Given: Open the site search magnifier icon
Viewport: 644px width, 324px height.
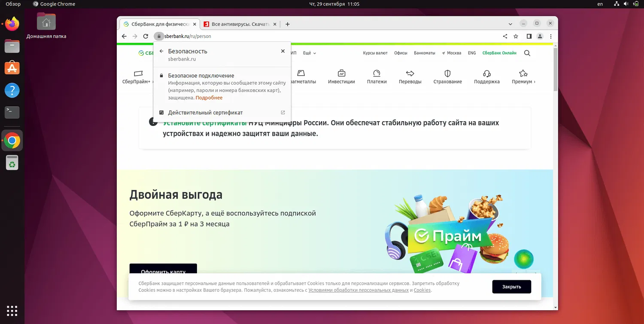Looking at the screenshot, I should [527, 53].
